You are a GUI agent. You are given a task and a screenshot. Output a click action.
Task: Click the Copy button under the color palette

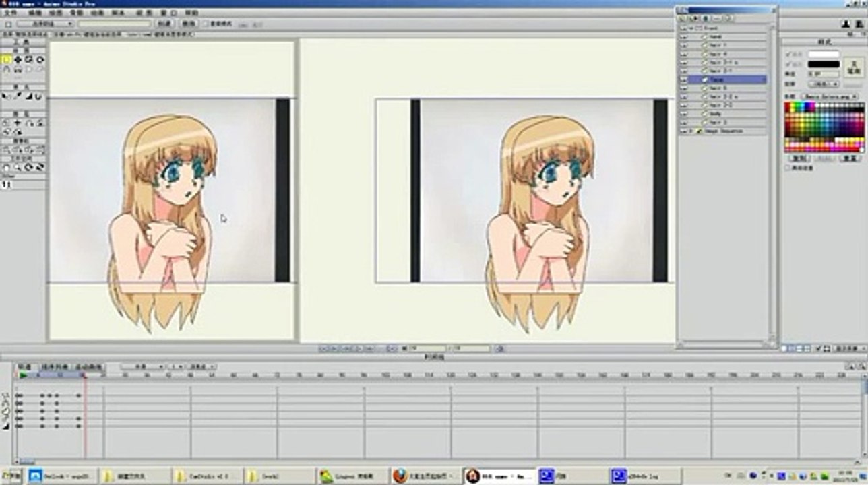(799, 158)
